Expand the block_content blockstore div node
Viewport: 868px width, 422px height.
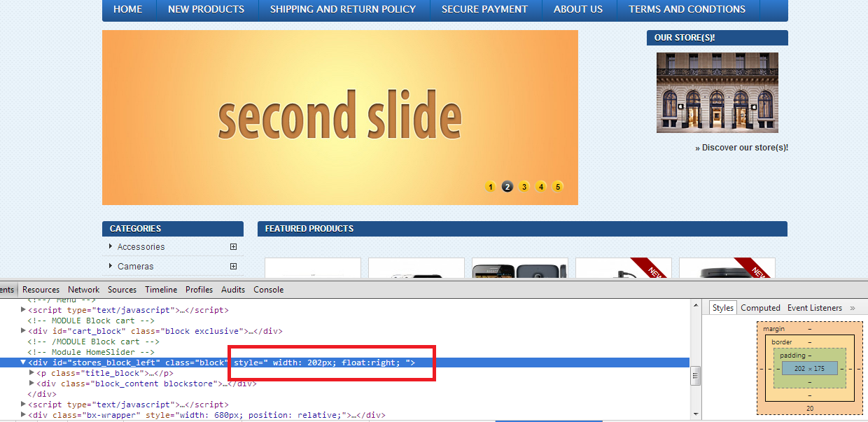click(x=31, y=384)
